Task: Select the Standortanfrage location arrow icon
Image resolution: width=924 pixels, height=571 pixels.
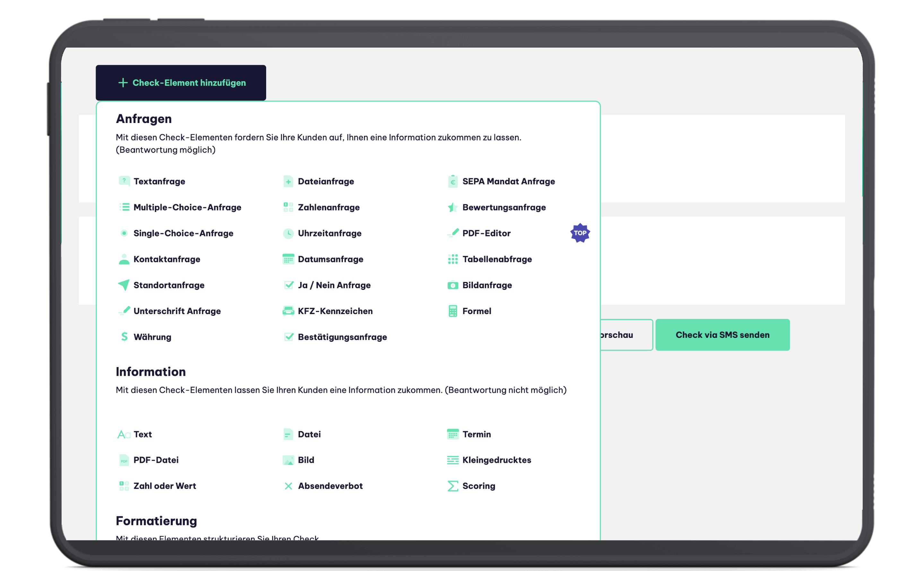Action: click(x=124, y=285)
